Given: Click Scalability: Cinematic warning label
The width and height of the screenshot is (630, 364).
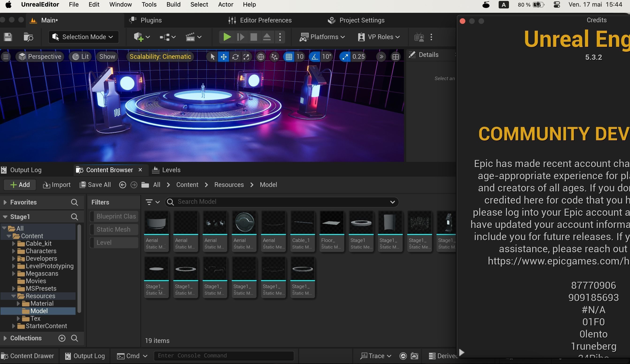Looking at the screenshot, I should click(x=160, y=57).
